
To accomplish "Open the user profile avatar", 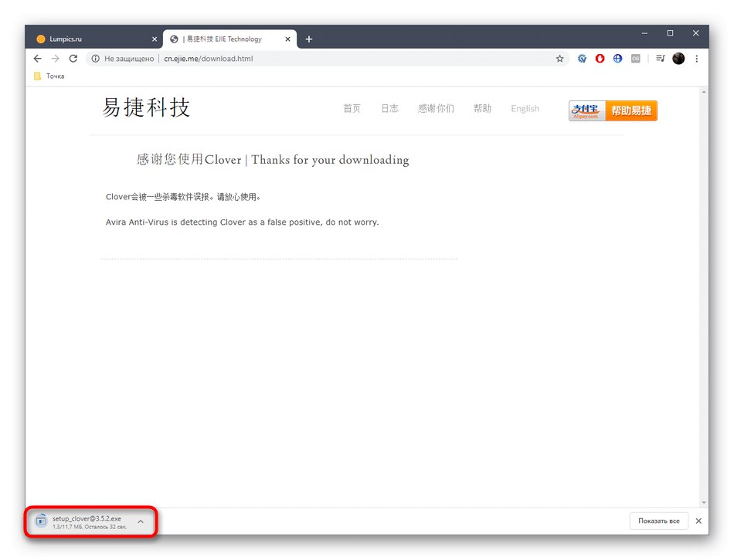I will point(678,59).
